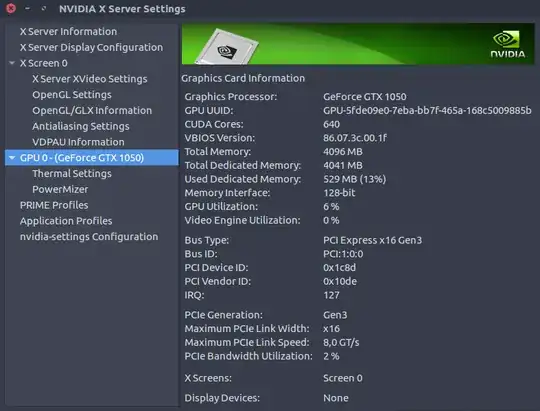Click the NVIDIA logo in banner
This screenshot has width=540, height=411.
click(x=508, y=44)
